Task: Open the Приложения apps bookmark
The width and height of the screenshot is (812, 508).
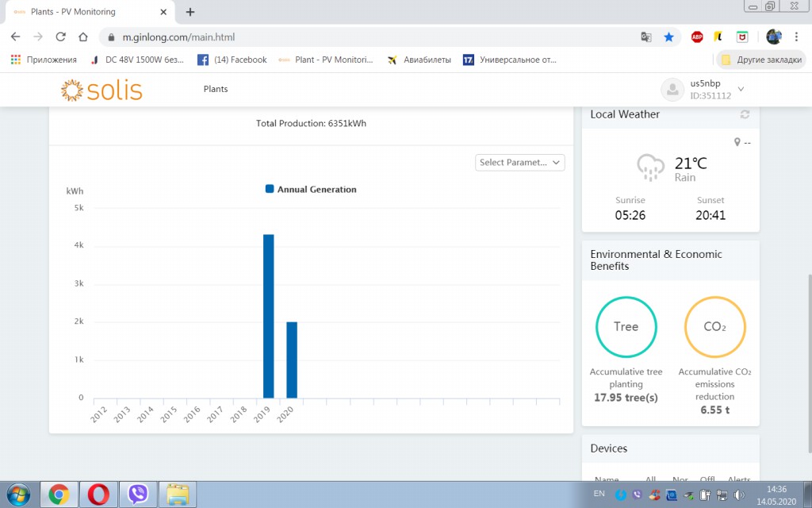Action: pos(44,60)
